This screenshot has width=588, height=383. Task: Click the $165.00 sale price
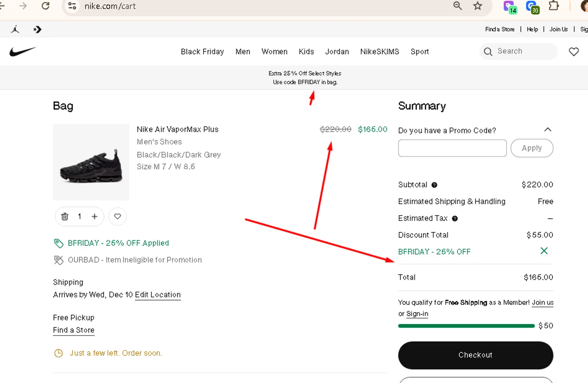(372, 129)
